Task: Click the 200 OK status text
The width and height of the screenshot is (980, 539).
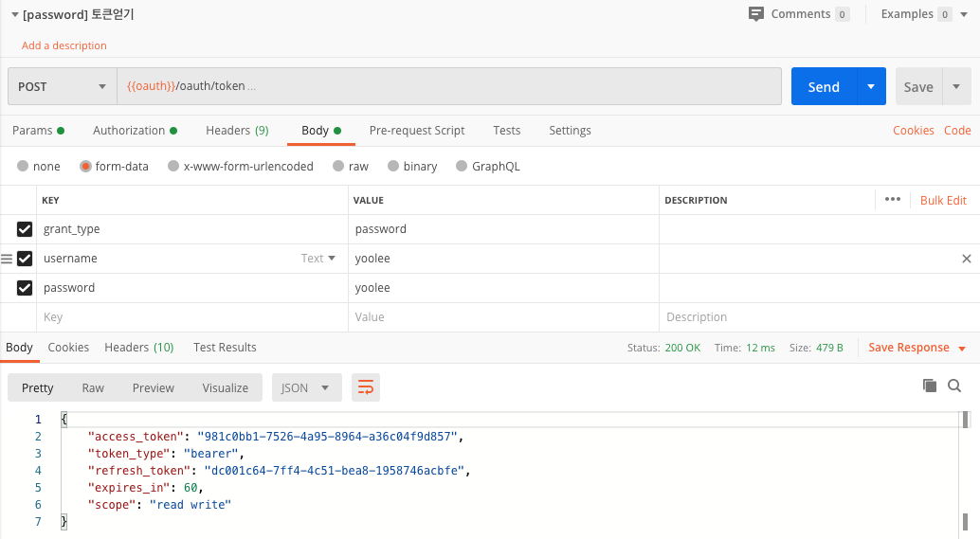Action: pos(682,348)
